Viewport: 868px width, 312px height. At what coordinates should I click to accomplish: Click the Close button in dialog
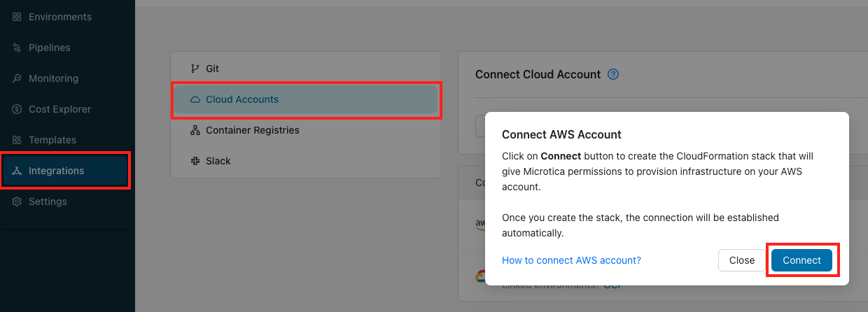point(742,260)
